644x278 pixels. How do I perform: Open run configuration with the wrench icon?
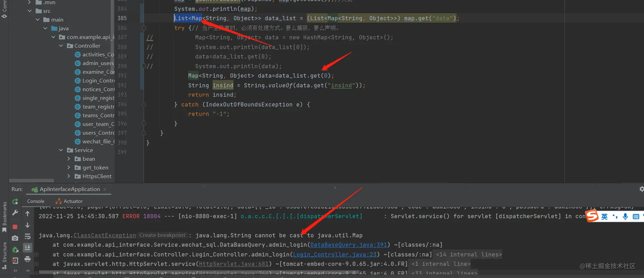15,213
